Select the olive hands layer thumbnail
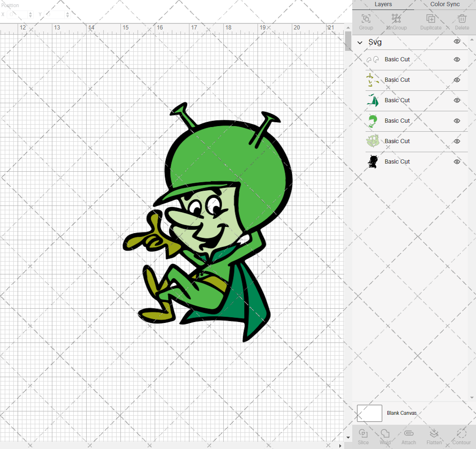 [373, 80]
